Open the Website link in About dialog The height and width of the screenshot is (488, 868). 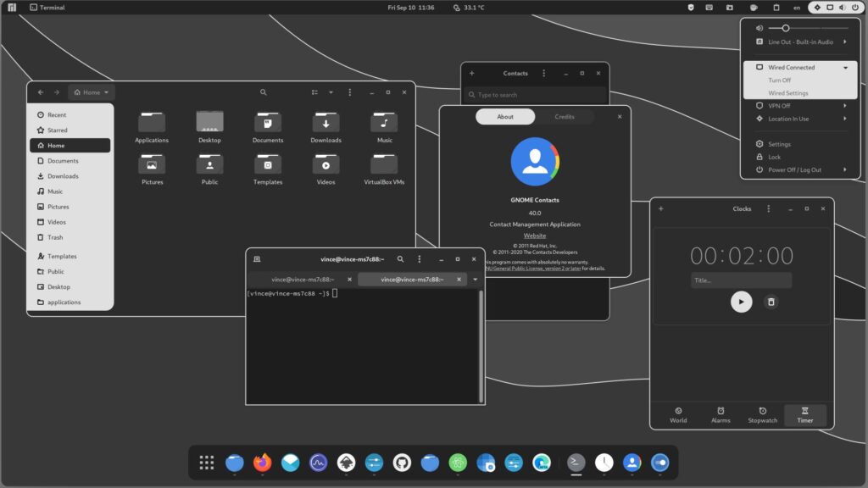pos(535,236)
